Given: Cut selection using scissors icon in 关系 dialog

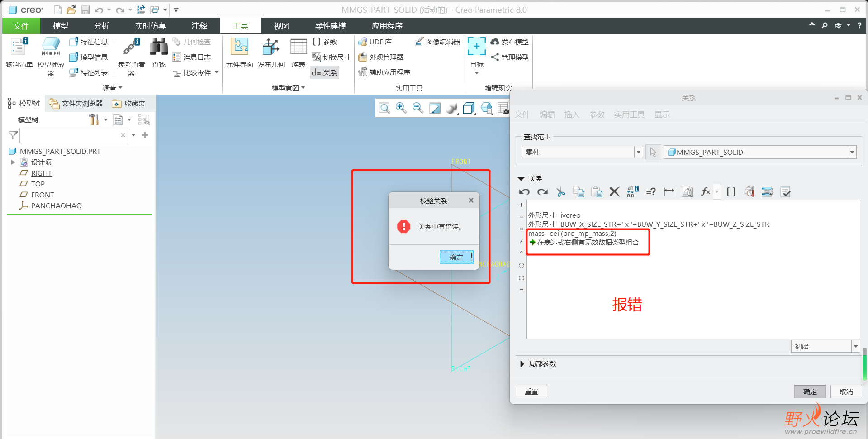Looking at the screenshot, I should (x=561, y=192).
